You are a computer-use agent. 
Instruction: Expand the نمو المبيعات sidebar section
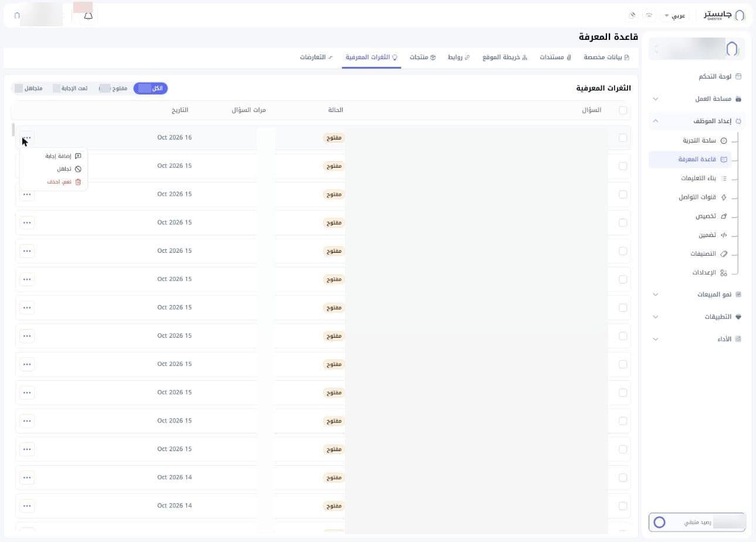click(696, 294)
